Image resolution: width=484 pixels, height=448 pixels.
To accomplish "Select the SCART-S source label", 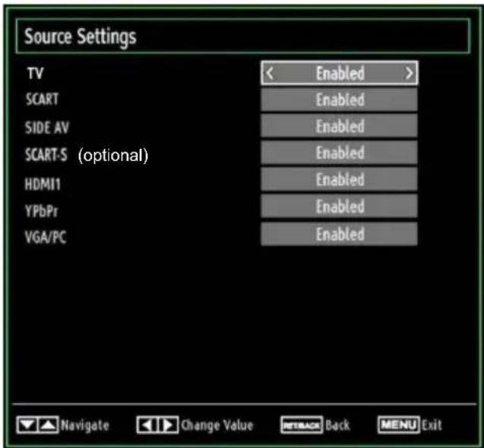I will click(x=46, y=154).
